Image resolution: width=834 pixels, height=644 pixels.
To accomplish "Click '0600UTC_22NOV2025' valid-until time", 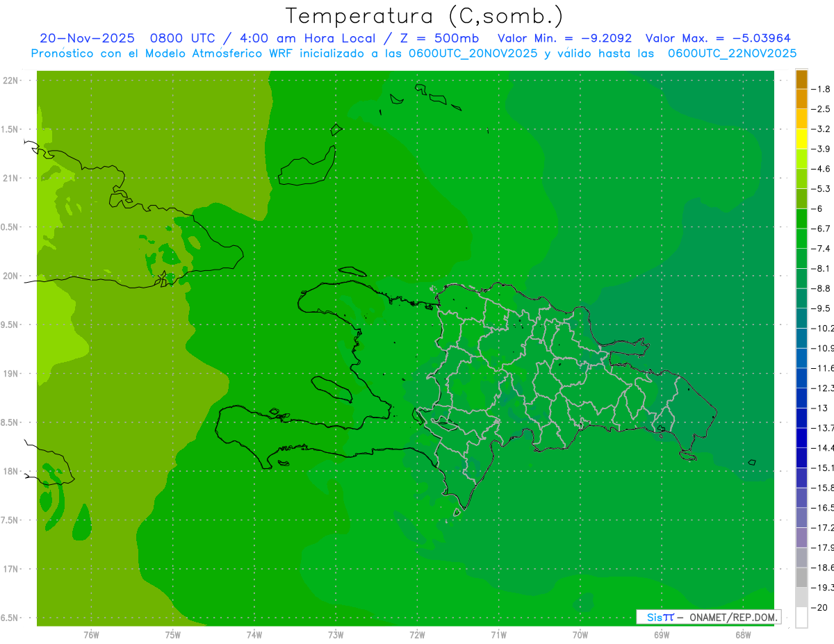I will pyautogui.click(x=732, y=53).
